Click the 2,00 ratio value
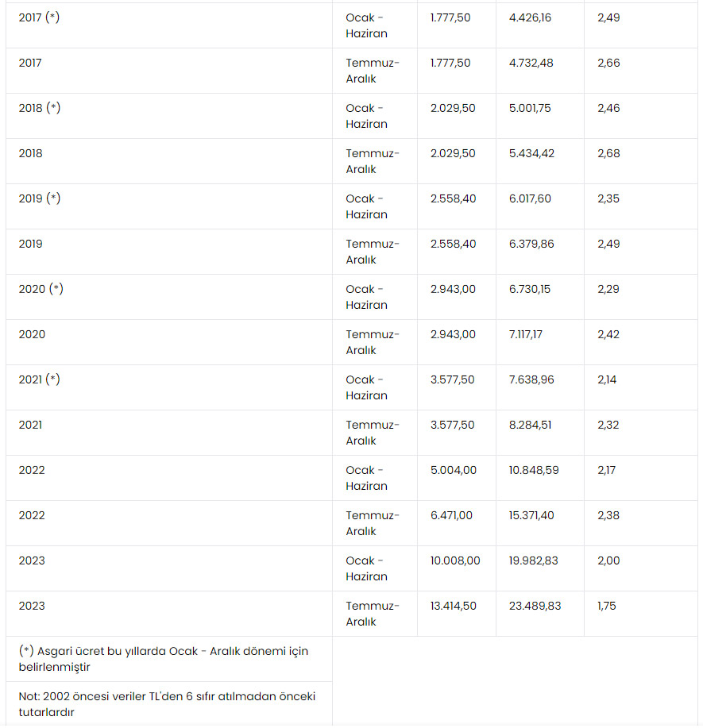Screen dimensions: 703x728 click(x=608, y=560)
